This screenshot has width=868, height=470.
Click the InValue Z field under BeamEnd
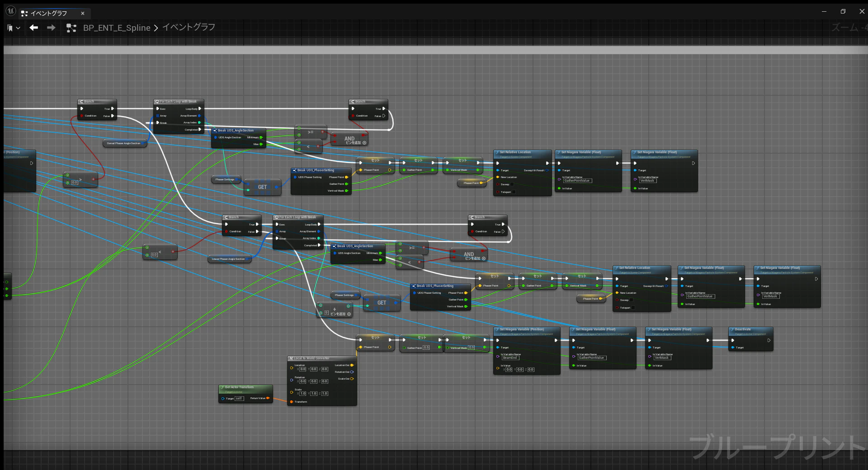(531, 370)
